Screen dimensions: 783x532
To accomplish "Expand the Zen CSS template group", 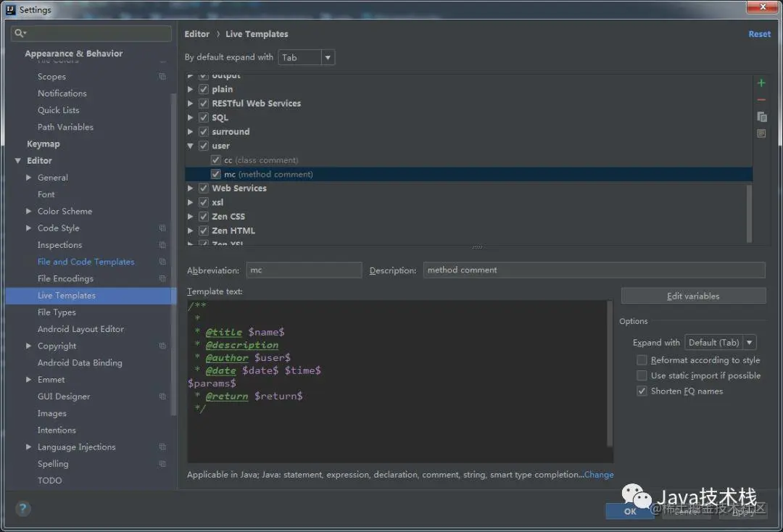I will point(190,217).
